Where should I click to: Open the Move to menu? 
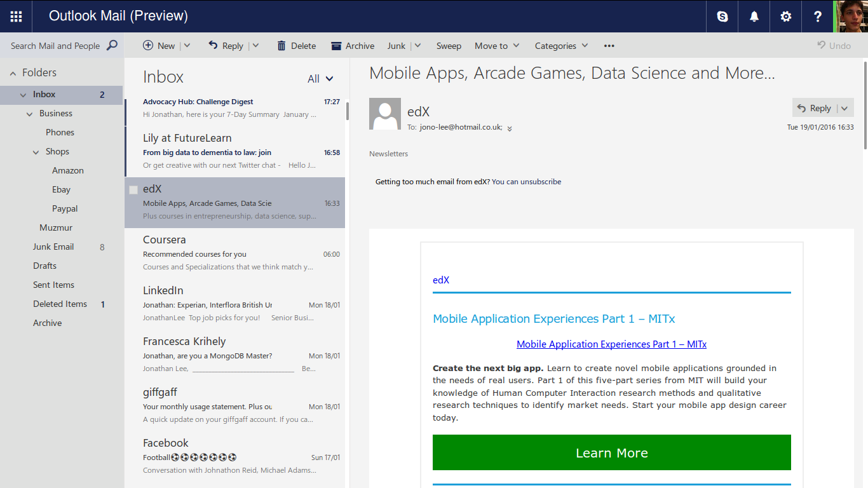pos(498,46)
